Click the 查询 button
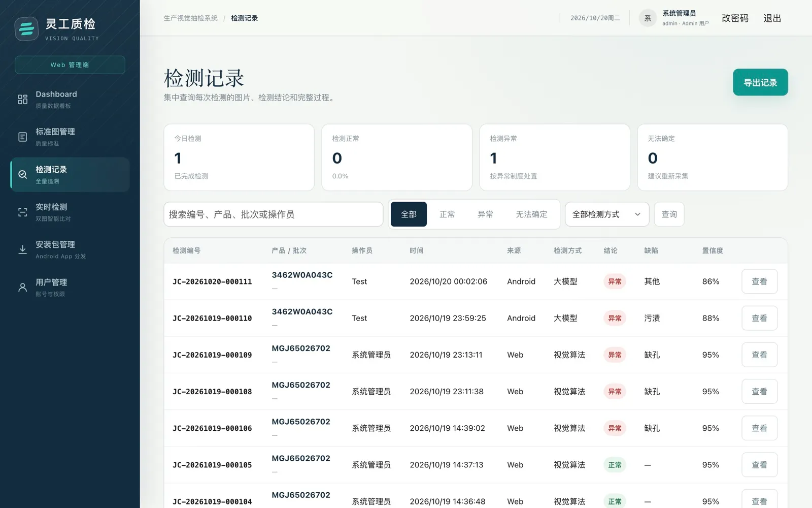Viewport: 812px width, 508px height. (x=669, y=214)
